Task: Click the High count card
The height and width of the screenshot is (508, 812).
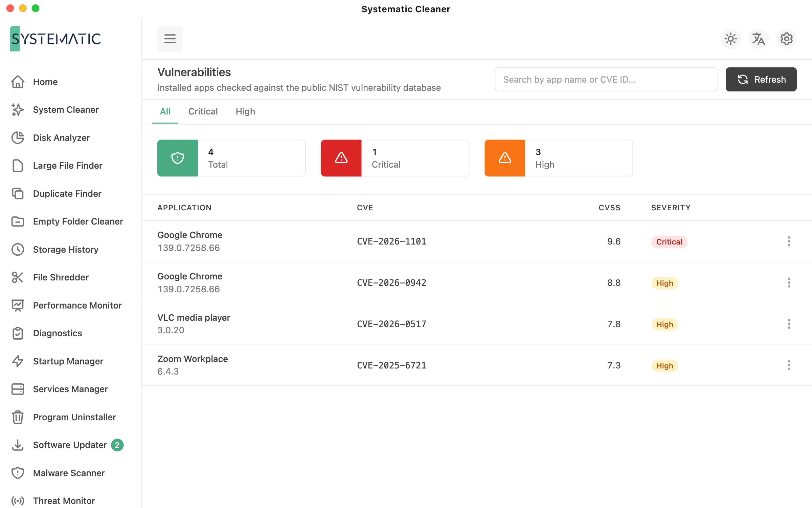Action: coord(559,158)
